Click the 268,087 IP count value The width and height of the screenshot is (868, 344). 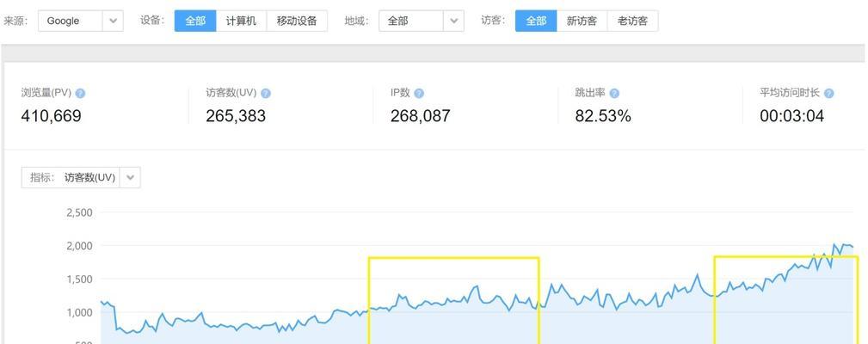[420, 116]
